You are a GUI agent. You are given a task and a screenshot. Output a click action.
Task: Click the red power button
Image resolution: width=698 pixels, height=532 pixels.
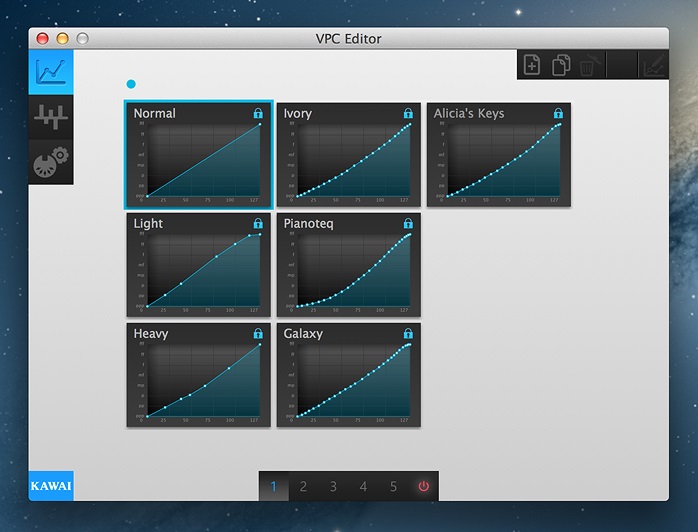(423, 486)
